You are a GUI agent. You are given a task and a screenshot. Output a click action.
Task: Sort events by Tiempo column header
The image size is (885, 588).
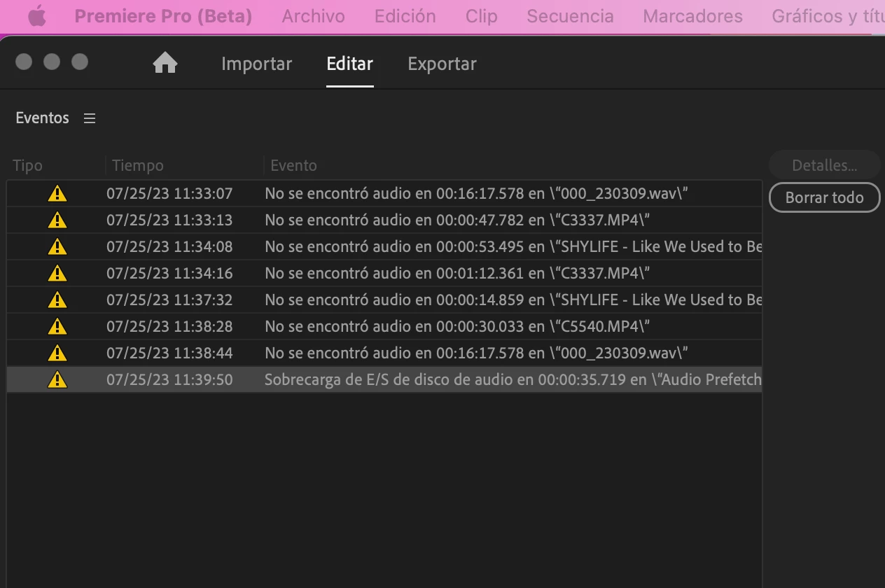138,166
